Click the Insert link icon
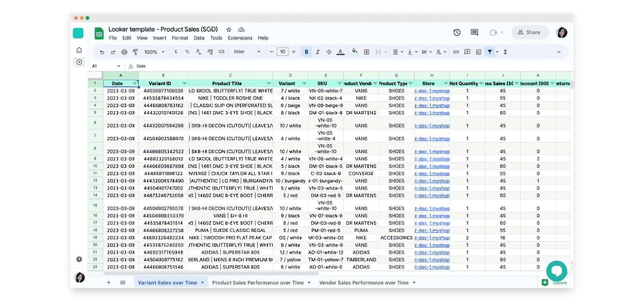The image size is (644, 301). click(456, 52)
